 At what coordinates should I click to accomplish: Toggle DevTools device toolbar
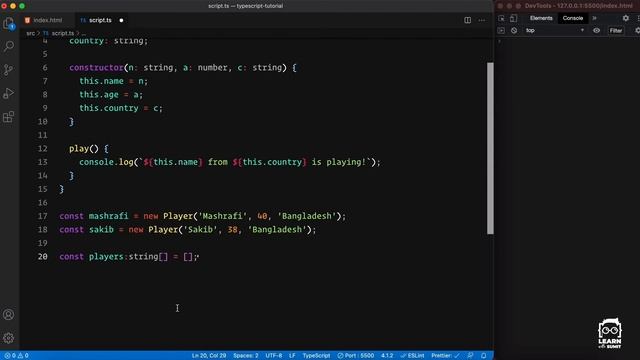click(513, 18)
